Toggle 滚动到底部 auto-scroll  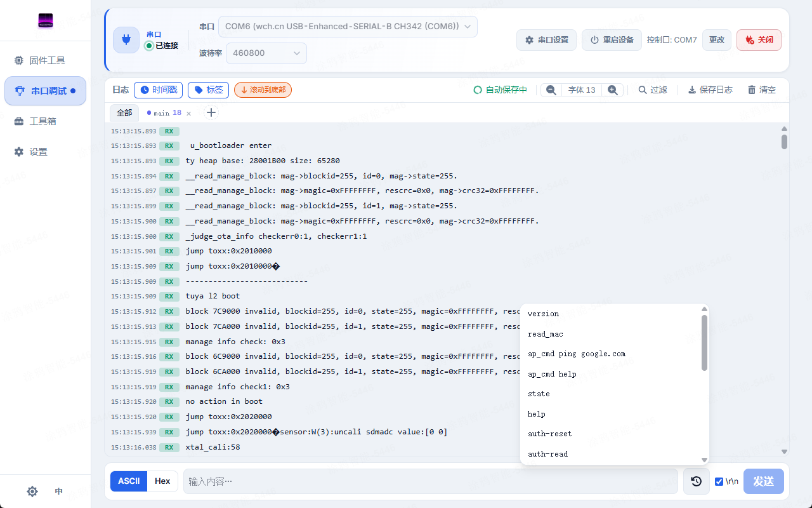coord(263,90)
